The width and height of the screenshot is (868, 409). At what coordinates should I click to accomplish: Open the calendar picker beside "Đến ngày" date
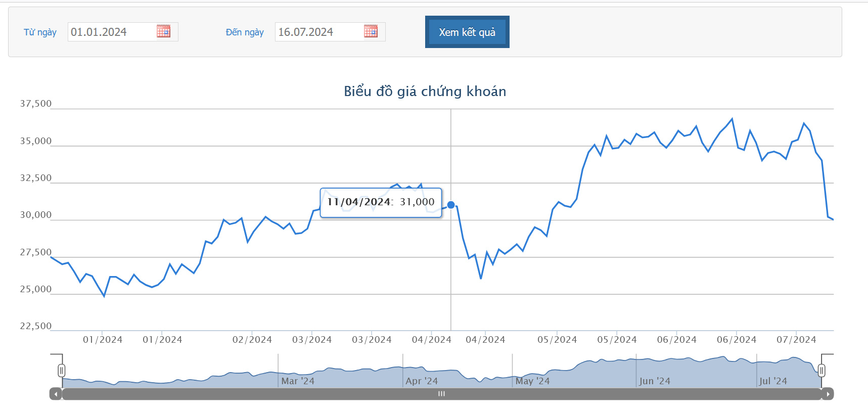[371, 31]
